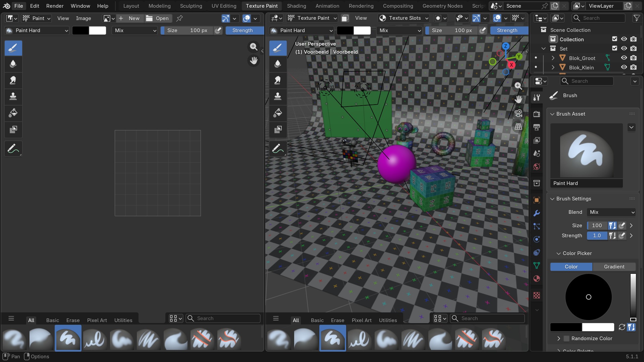Toggle visibility eye for Blok_Groot
Viewport: 644px width, 362px height.
(624, 58)
